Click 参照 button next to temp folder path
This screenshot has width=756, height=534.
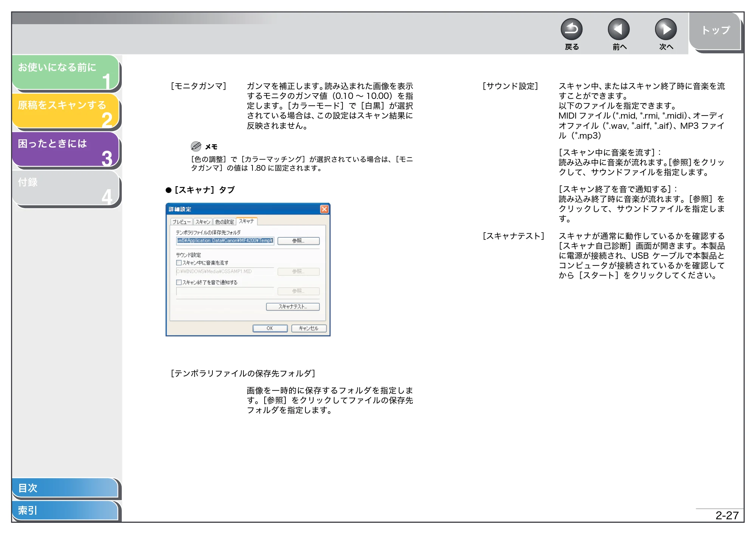tap(299, 241)
